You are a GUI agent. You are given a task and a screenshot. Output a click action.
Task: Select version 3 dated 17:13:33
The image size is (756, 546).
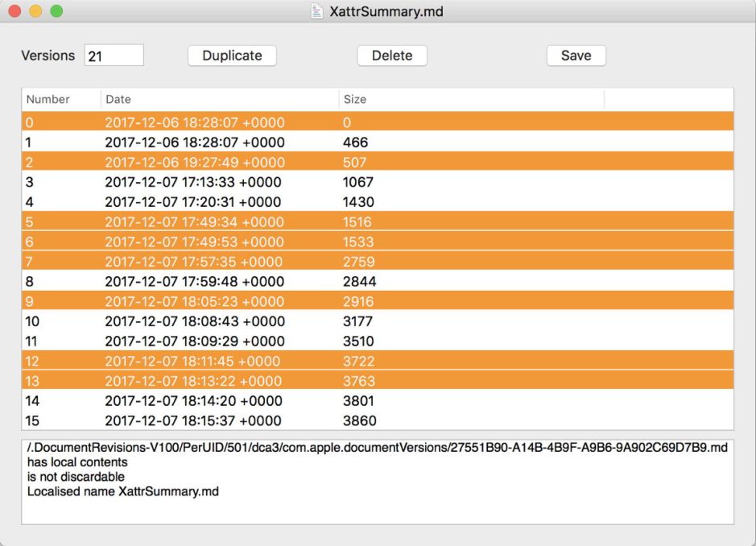coord(193,182)
